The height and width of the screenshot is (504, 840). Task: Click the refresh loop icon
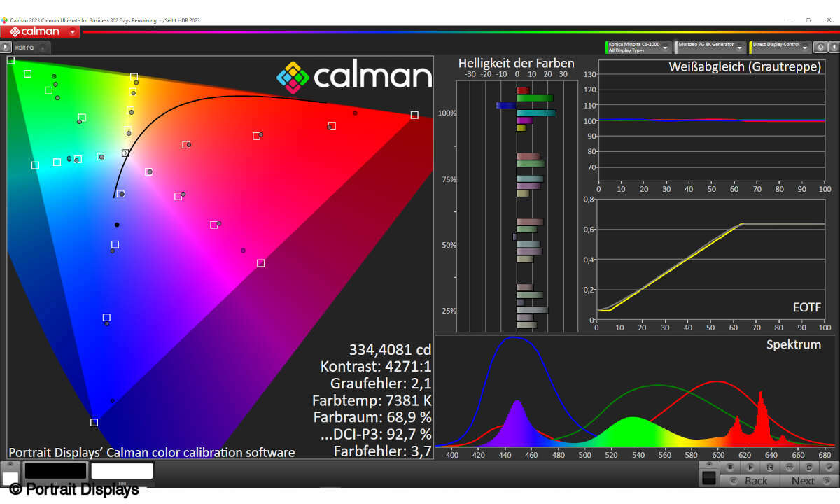809,467
